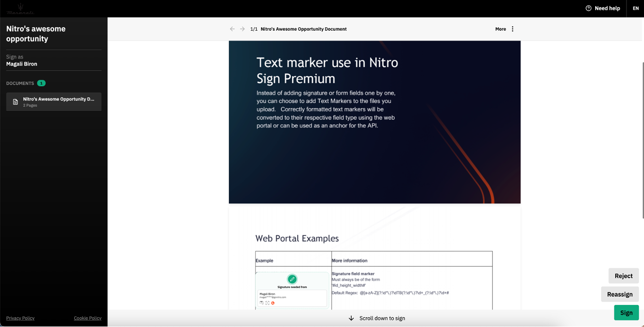This screenshot has width=644, height=327.
Task: Click the Scroll down to sign text
Action: 382,318
